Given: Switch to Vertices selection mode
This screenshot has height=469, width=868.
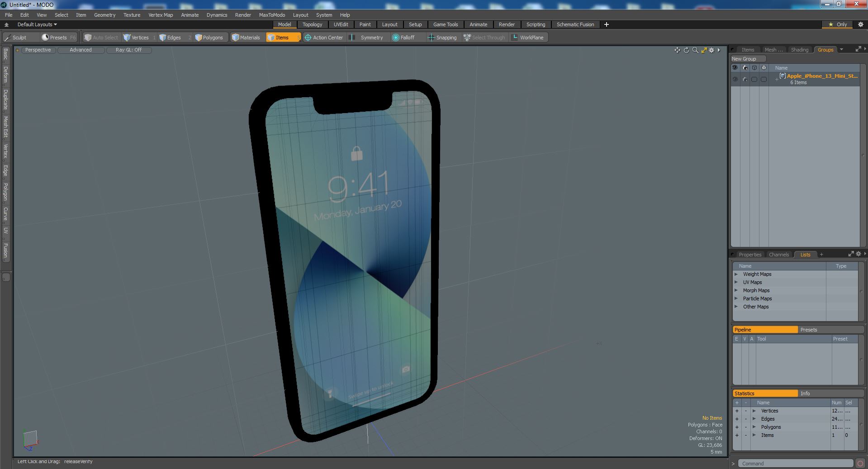Looking at the screenshot, I should (139, 38).
